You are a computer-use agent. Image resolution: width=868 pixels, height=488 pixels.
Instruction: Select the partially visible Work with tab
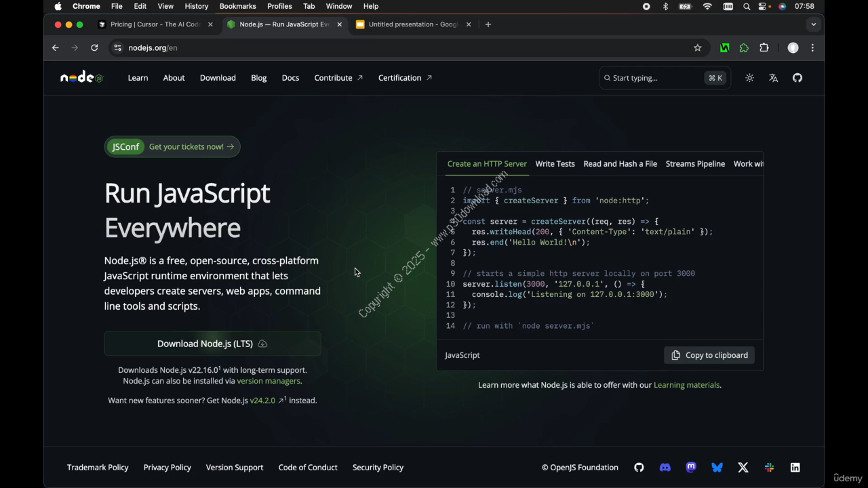[x=749, y=164]
